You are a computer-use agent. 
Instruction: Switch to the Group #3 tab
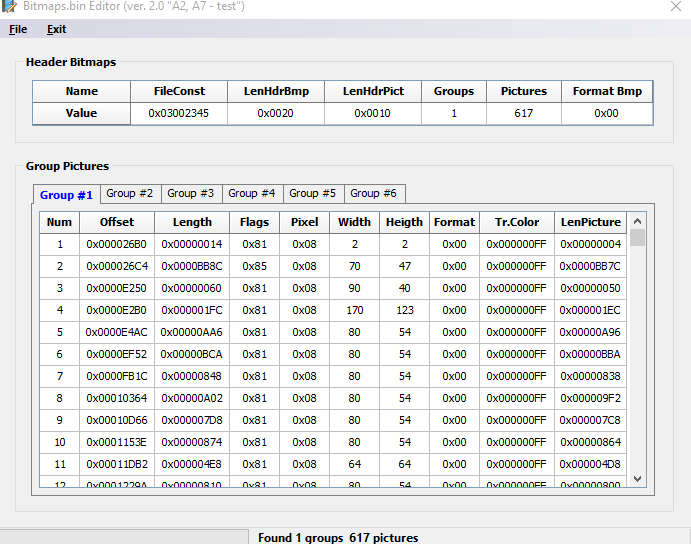point(190,193)
